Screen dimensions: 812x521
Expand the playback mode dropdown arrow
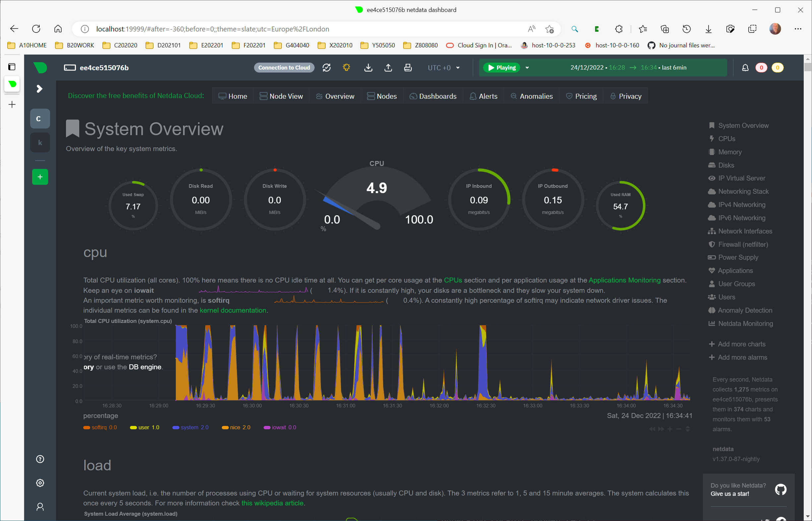tap(527, 68)
